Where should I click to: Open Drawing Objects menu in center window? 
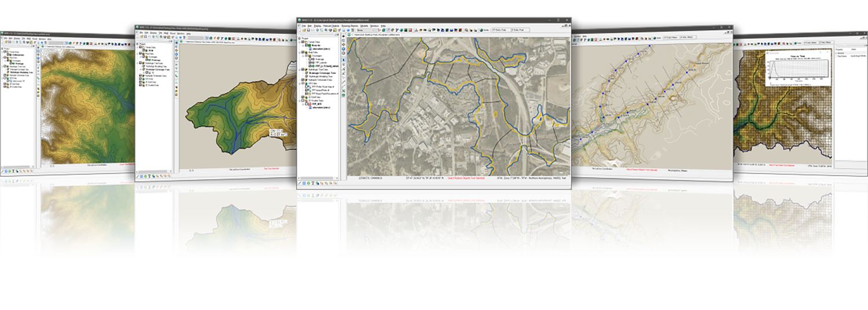pyautogui.click(x=350, y=26)
